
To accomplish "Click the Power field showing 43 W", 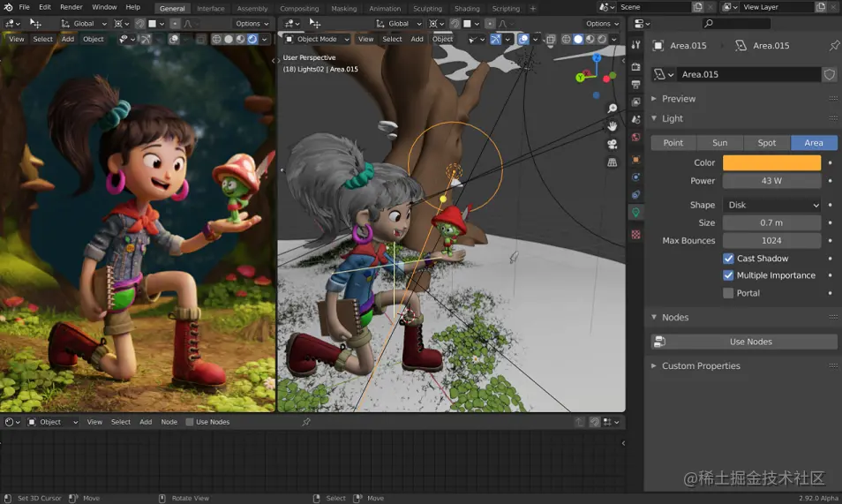I will point(771,181).
